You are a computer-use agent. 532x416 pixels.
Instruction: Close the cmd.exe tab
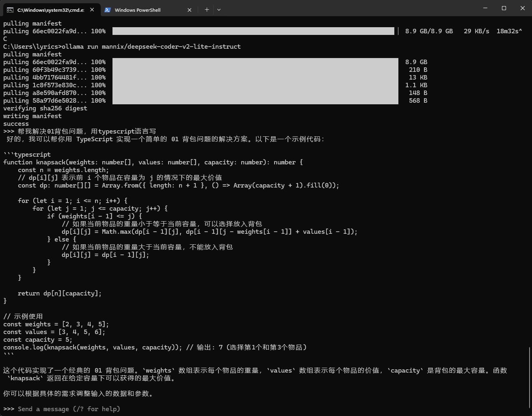tap(92, 10)
